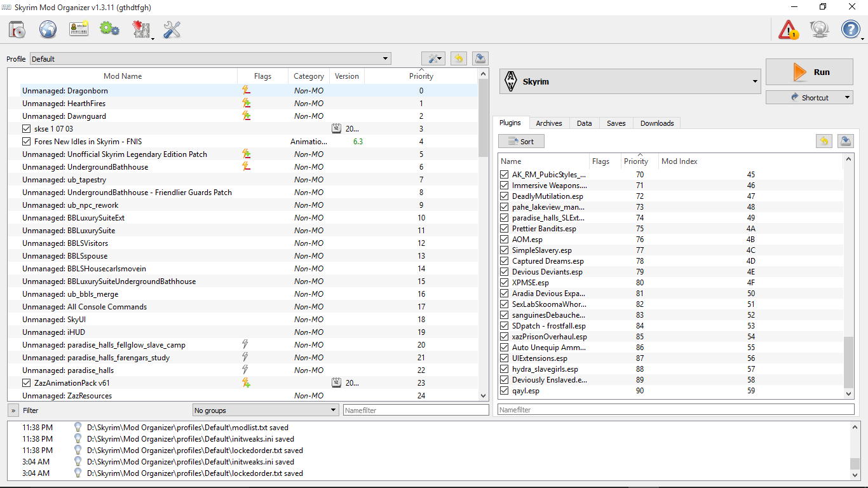Restore plugin list backup icon near Sort
The image size is (868, 488).
coord(824,141)
